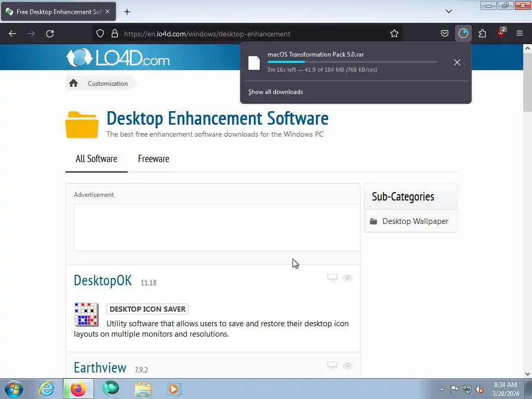List all tabs with the chevron
This screenshot has height=399, width=532.
tap(448, 11)
